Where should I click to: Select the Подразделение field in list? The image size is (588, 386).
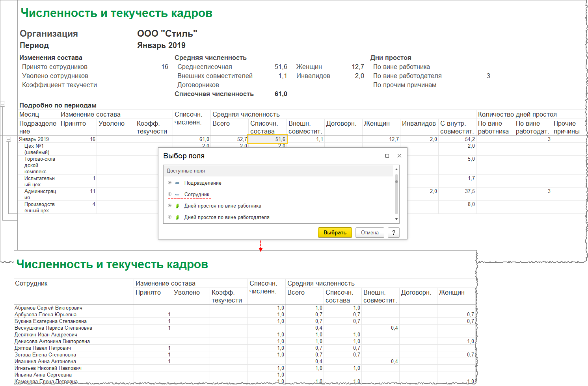tap(203, 183)
